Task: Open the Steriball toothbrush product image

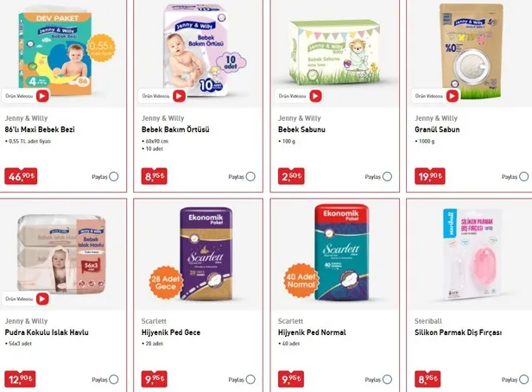Action: [472, 254]
